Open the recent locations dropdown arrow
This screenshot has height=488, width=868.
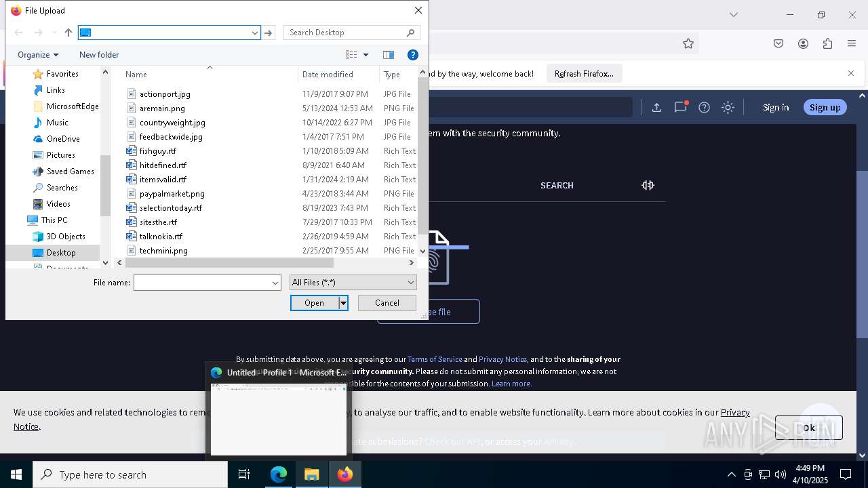pyautogui.click(x=54, y=33)
